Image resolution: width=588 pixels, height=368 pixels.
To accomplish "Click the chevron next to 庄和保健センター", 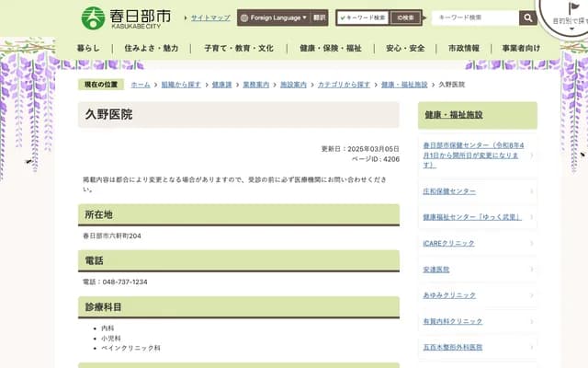I will pos(531,190).
